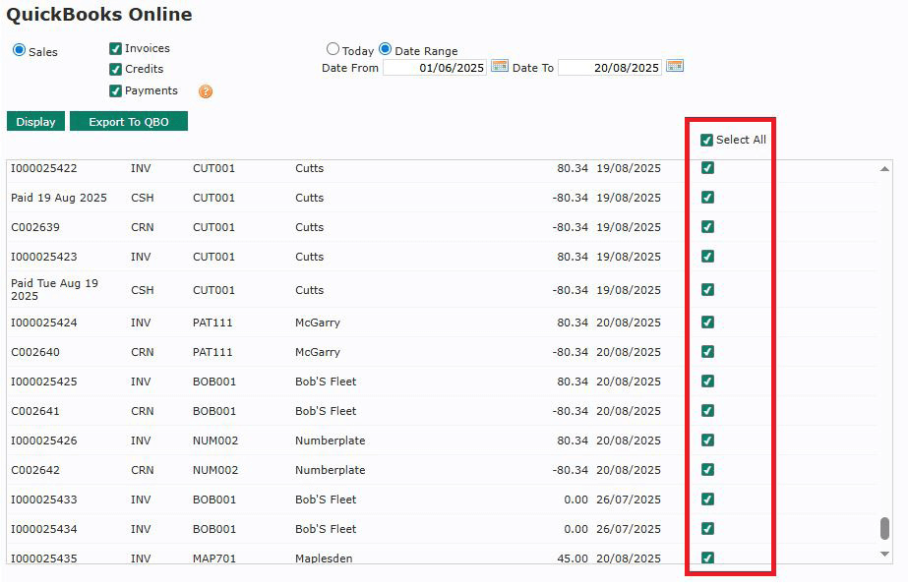Click reference C002640 in the list

click(x=35, y=352)
